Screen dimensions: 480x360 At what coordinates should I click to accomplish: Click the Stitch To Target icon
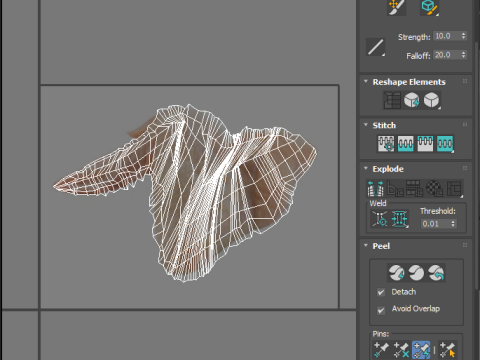pos(386,144)
